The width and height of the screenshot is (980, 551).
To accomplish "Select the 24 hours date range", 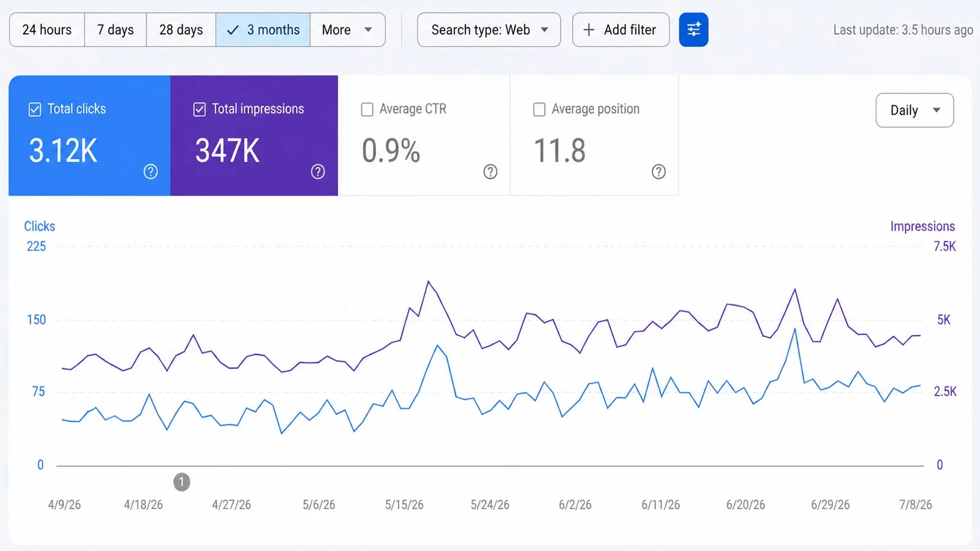I will point(47,29).
